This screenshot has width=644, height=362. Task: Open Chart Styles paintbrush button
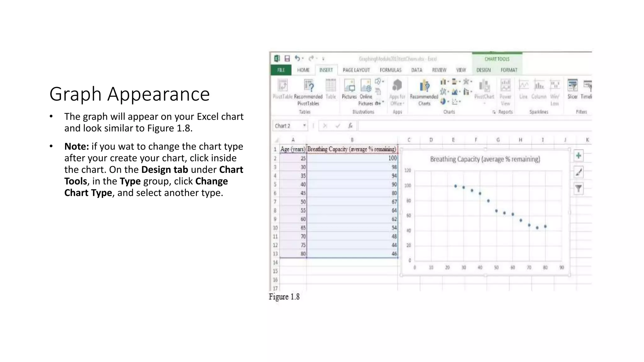[578, 172]
